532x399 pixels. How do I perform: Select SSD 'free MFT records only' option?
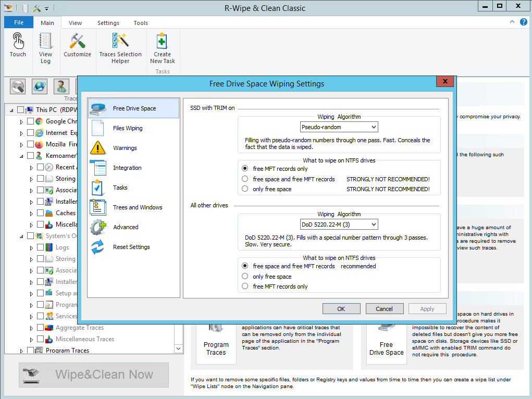coord(245,169)
